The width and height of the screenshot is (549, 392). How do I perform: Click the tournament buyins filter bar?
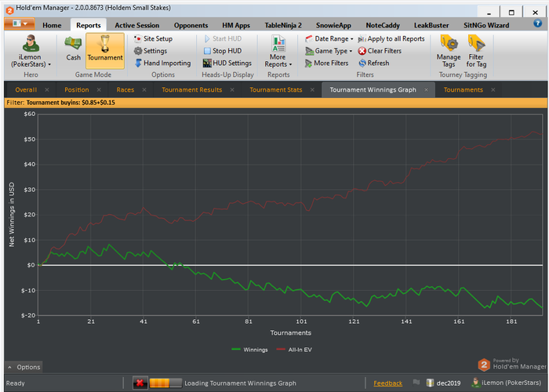tap(275, 103)
